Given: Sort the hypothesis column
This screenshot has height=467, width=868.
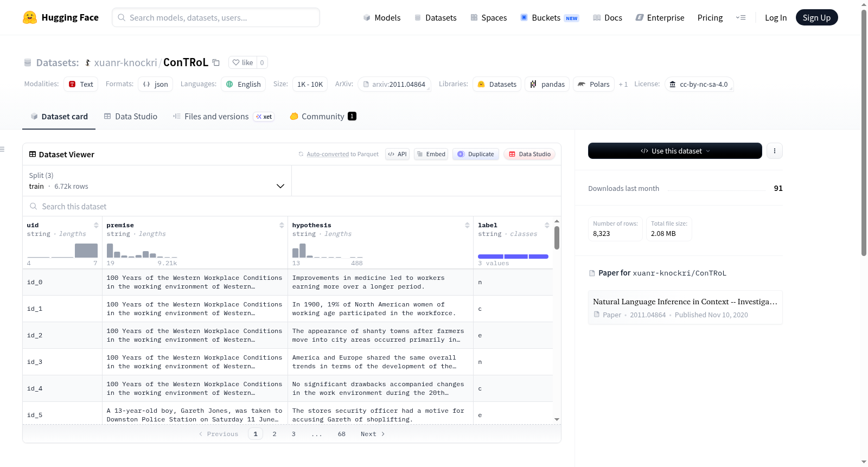Looking at the screenshot, I should pyautogui.click(x=467, y=225).
